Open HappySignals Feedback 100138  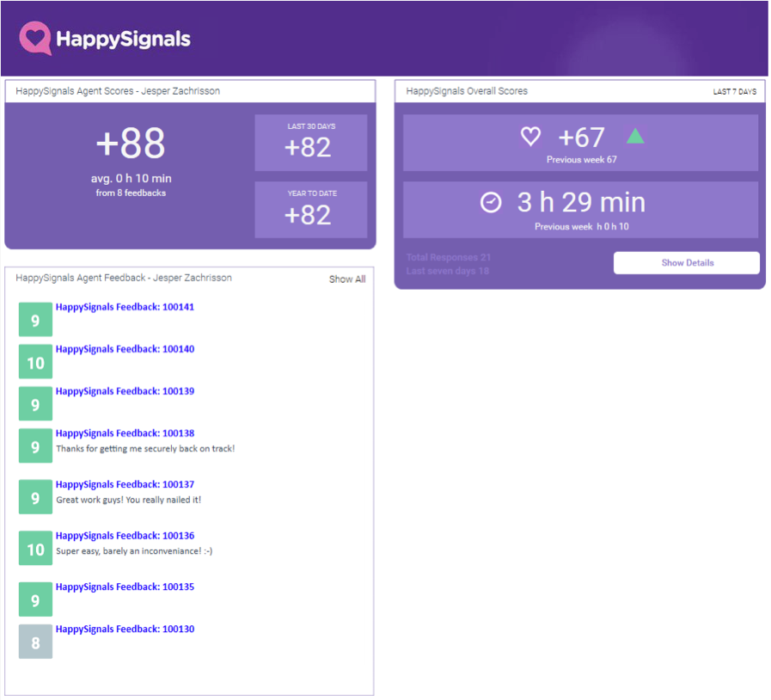point(125,433)
